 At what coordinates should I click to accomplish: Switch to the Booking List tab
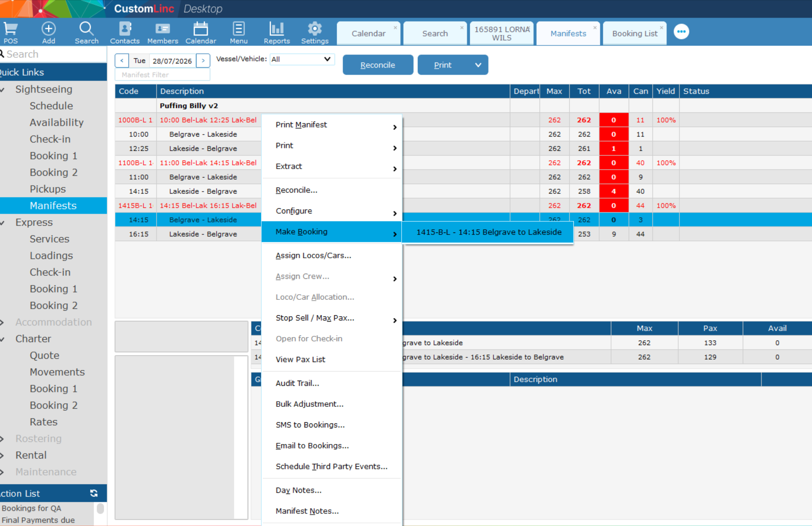(x=635, y=34)
